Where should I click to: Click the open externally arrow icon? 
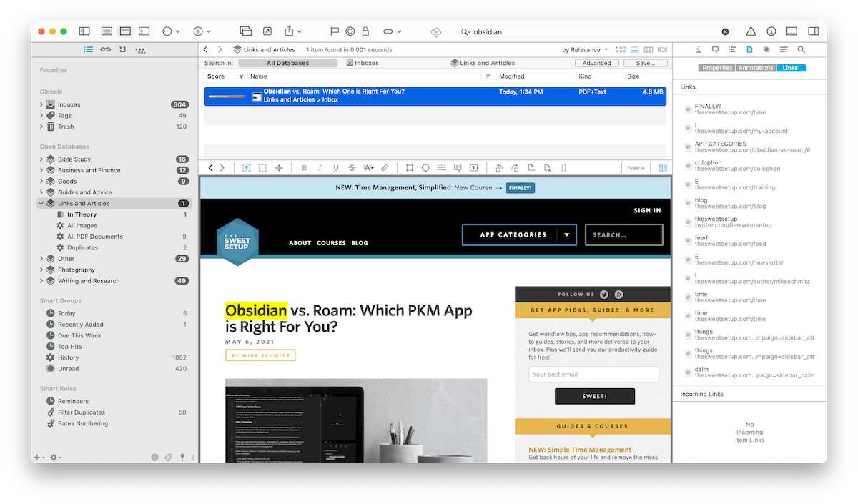click(x=267, y=31)
